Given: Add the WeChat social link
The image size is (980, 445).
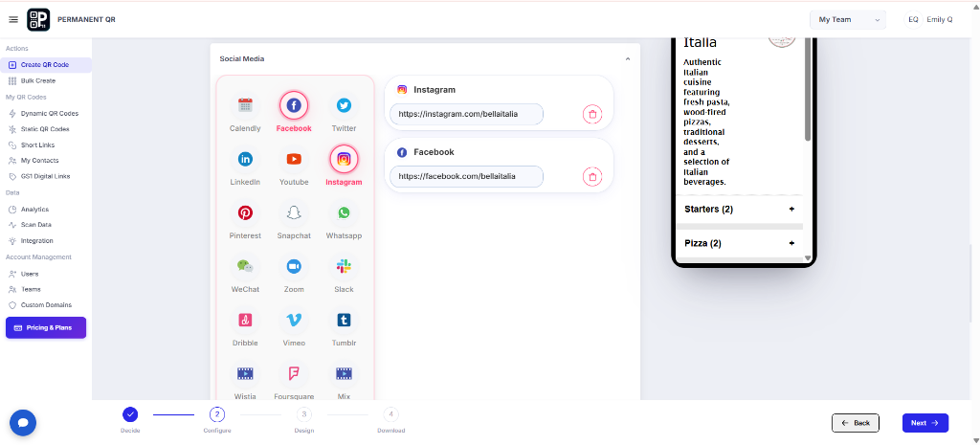Looking at the screenshot, I should coord(245,267).
